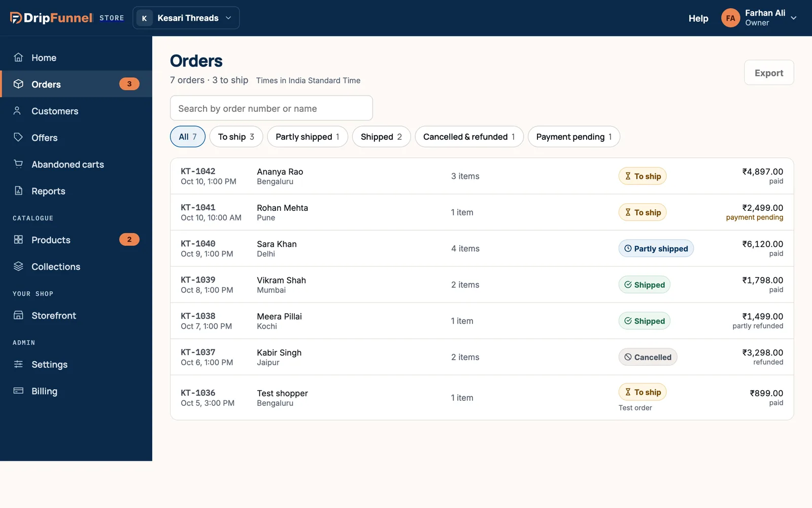Filter by Cancelled & refunded
This screenshot has width=812, height=508.
point(469,137)
